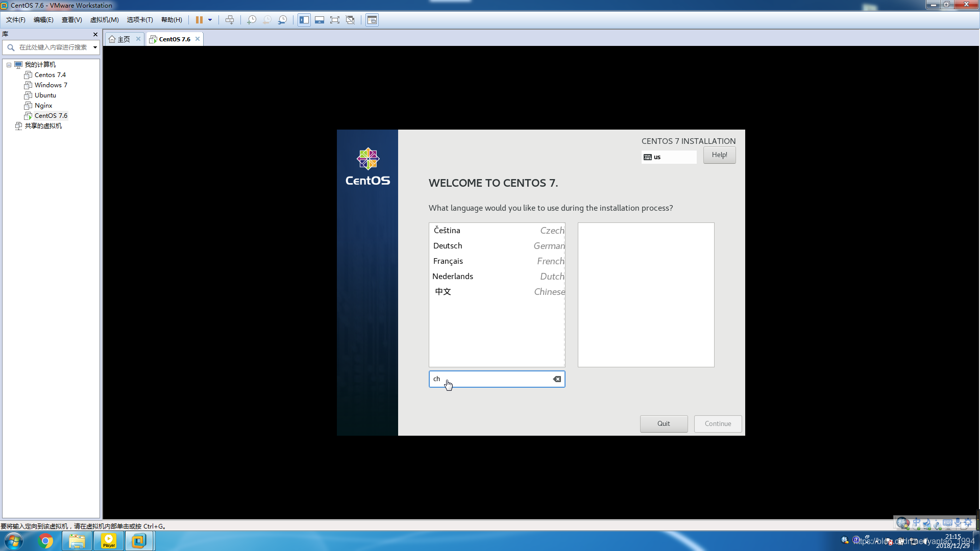This screenshot has width=980, height=551.
Task: Select Deutsch German language row
Action: (x=497, y=246)
